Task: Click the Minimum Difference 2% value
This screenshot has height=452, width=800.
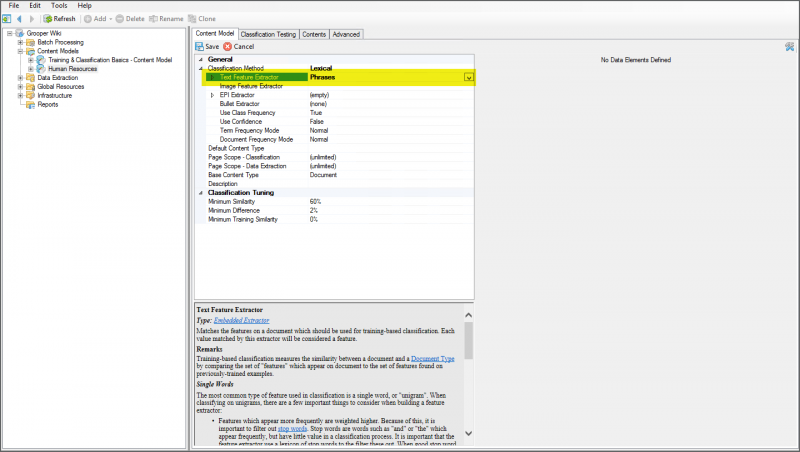Action: [314, 211]
